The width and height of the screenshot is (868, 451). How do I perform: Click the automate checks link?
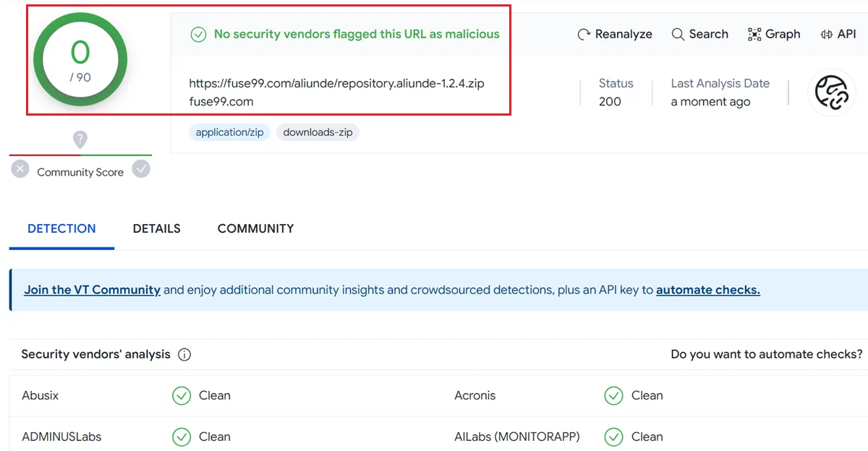pyautogui.click(x=707, y=290)
